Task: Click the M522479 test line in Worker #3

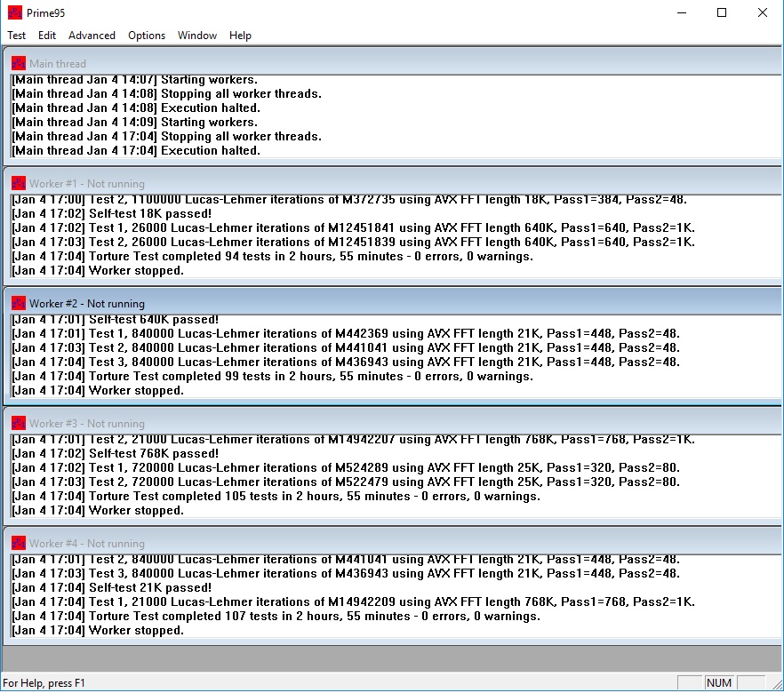Action: (x=346, y=482)
